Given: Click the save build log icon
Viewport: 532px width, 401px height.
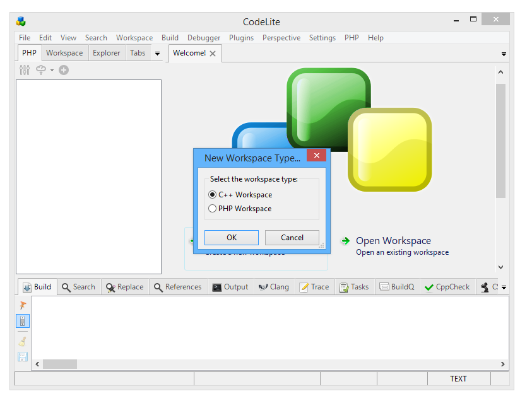Looking at the screenshot, I should 23,357.
